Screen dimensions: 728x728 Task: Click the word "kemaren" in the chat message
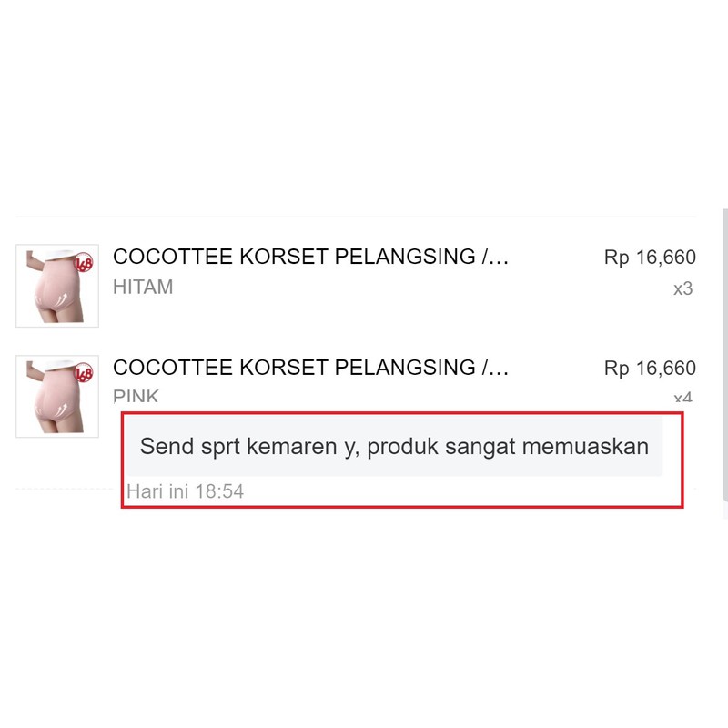coord(291,447)
